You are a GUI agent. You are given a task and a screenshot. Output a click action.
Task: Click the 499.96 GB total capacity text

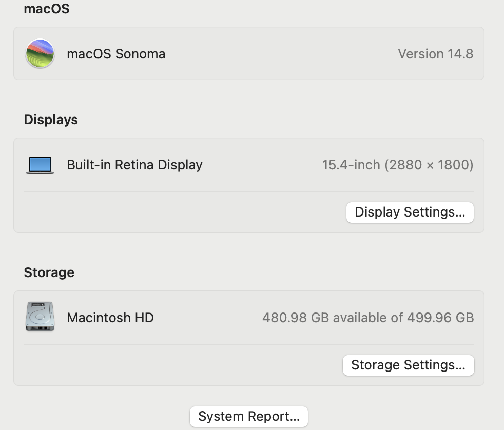pyautogui.click(x=442, y=318)
